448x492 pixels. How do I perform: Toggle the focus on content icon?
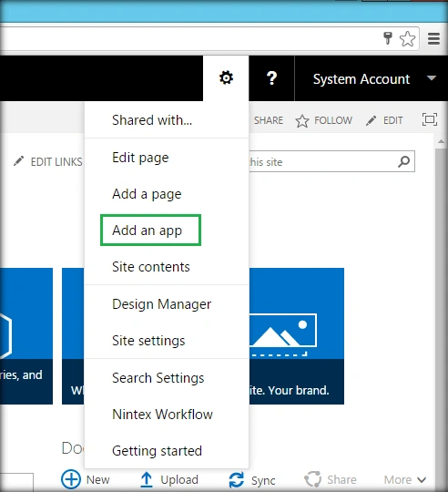(430, 119)
